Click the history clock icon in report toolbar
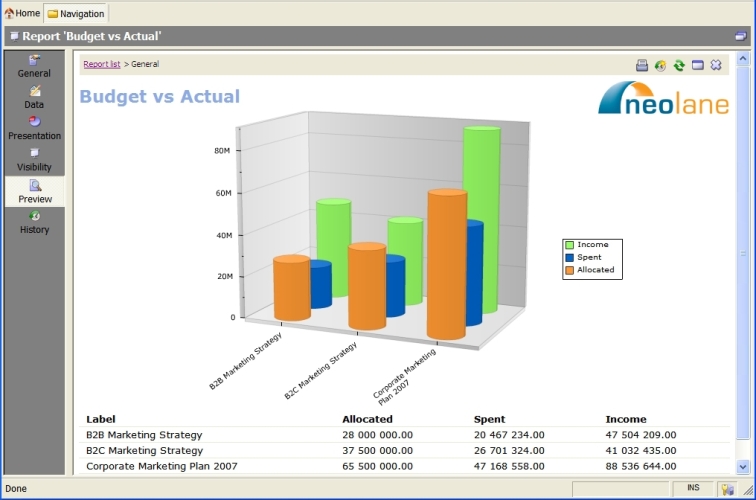Screen dimensions: 756x500 coord(660,65)
